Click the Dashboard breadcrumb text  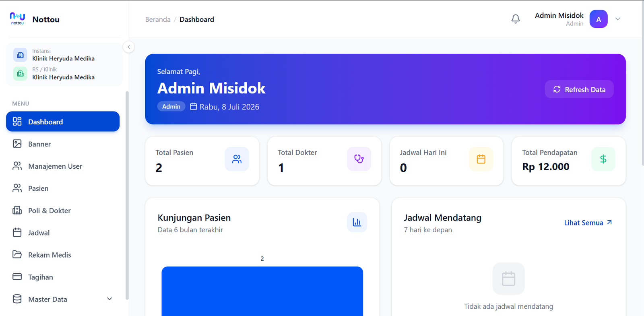click(x=197, y=19)
